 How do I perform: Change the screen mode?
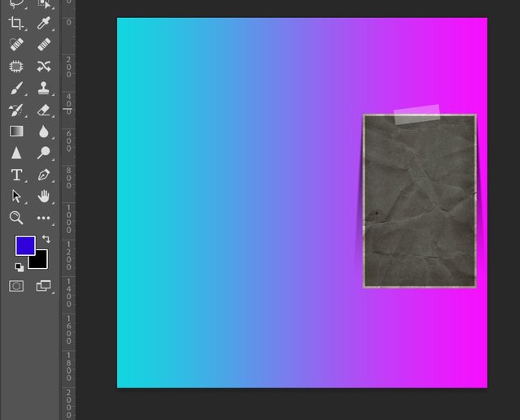click(x=43, y=286)
